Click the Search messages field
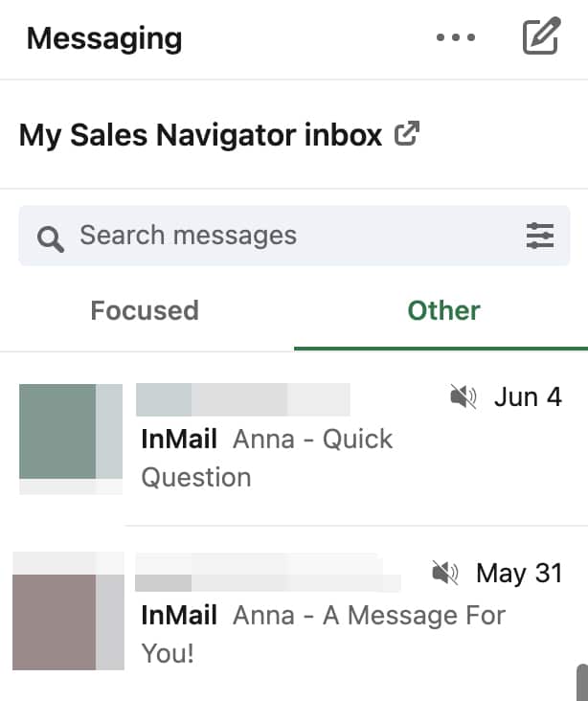This screenshot has width=588, height=701. pos(294,236)
